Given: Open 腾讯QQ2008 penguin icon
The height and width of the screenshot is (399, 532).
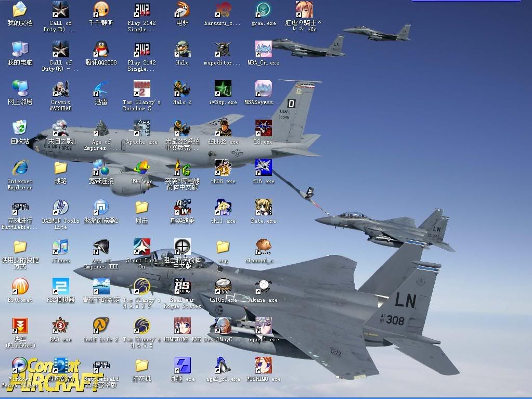Looking at the screenshot, I should [101, 49].
